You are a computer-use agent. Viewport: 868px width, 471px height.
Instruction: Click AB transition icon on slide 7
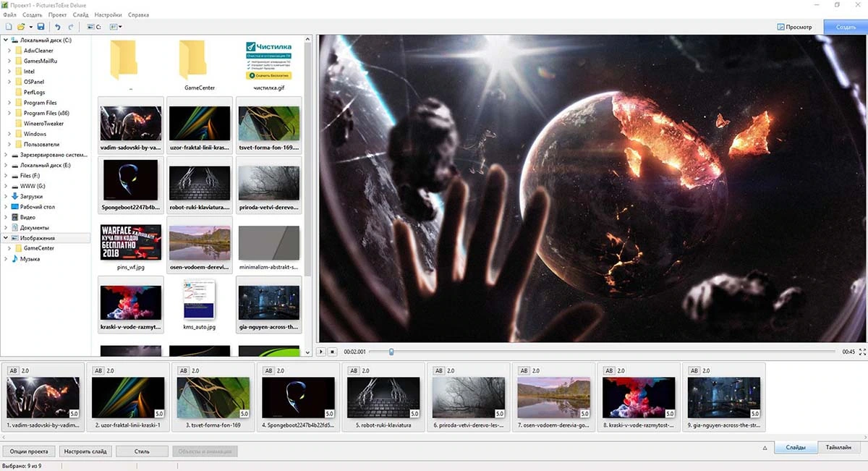click(524, 370)
